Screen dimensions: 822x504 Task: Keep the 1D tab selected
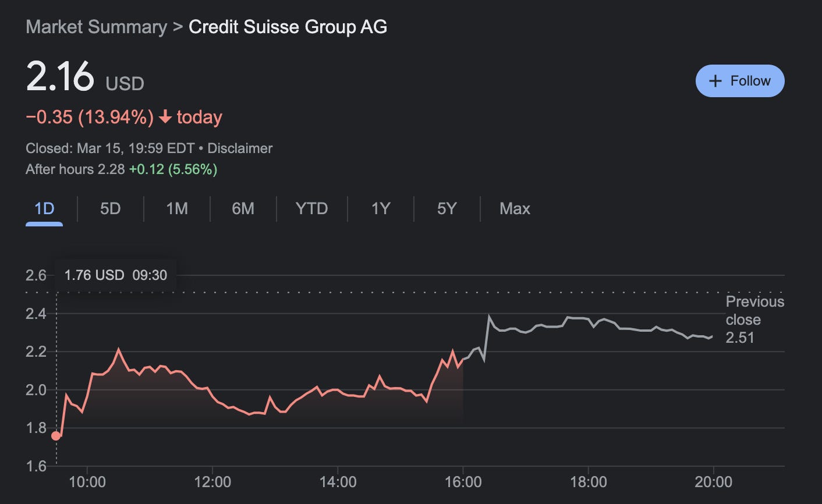coord(44,208)
